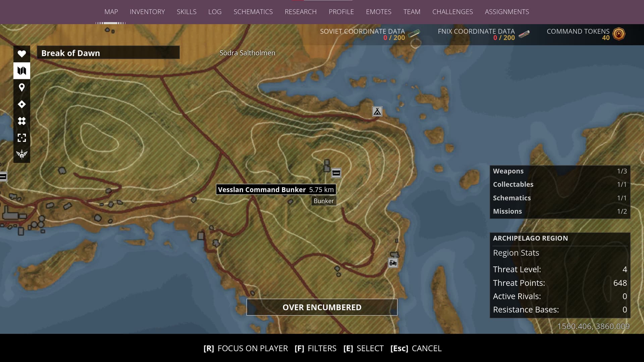Viewport: 644px width, 362px height.
Task: Click the ARCHIPELAGO REGION header
Action: click(x=530, y=238)
